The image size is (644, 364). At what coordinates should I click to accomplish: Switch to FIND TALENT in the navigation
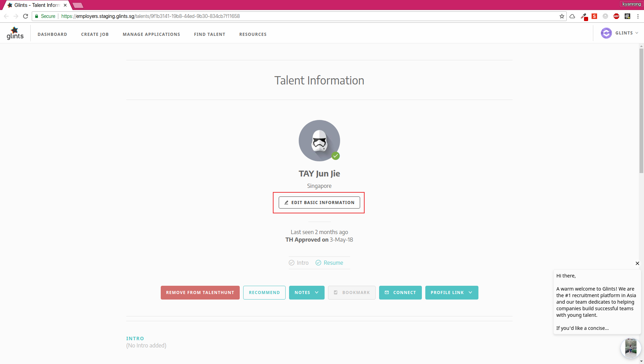click(209, 34)
